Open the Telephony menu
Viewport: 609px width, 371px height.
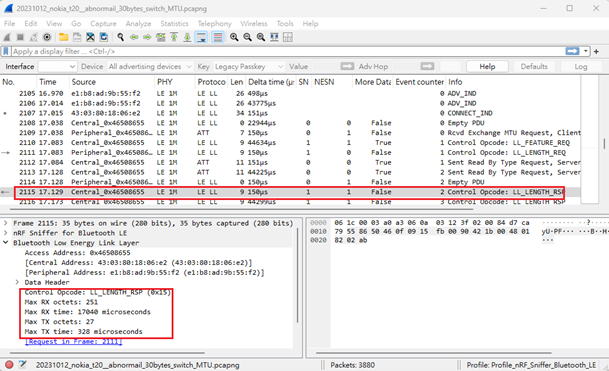click(214, 24)
